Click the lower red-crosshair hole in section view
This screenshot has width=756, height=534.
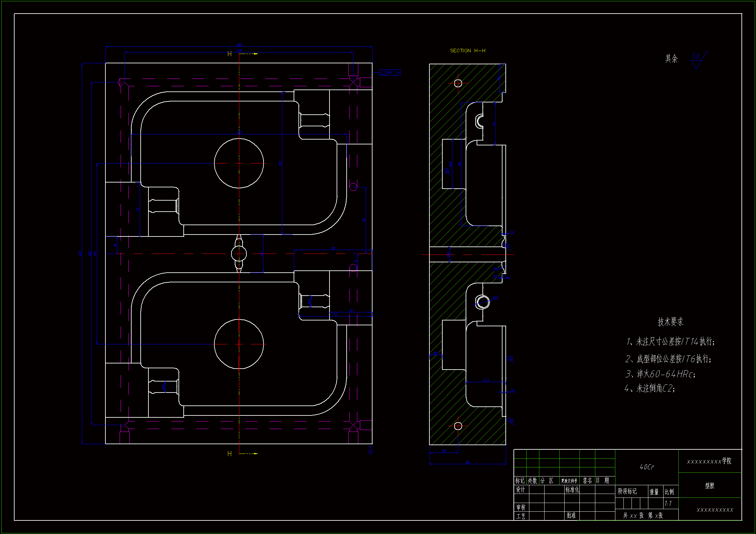tap(458, 426)
